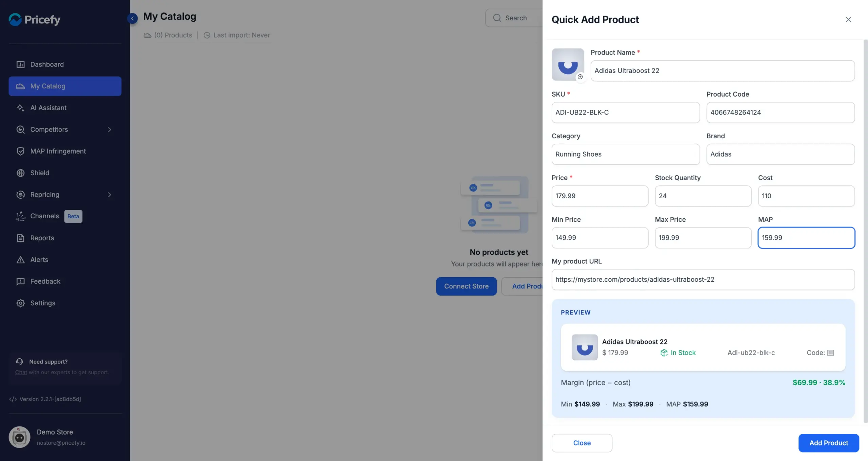Click the MAP input field

806,238
